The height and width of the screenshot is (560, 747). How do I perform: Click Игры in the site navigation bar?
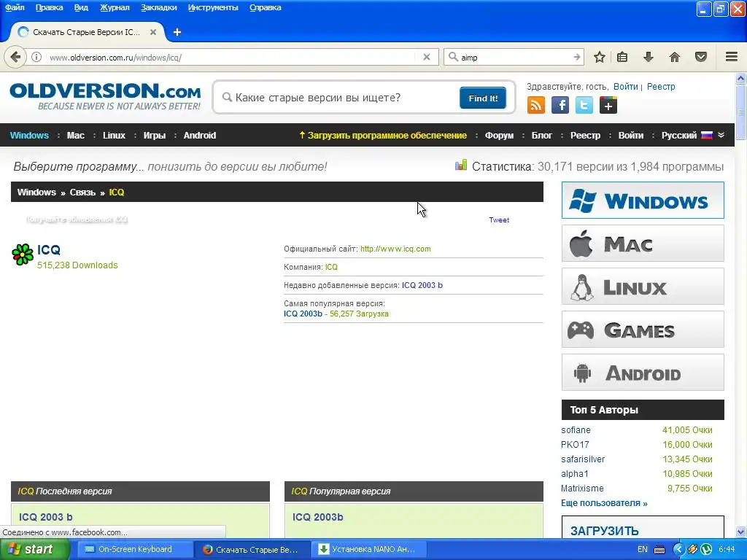click(155, 135)
